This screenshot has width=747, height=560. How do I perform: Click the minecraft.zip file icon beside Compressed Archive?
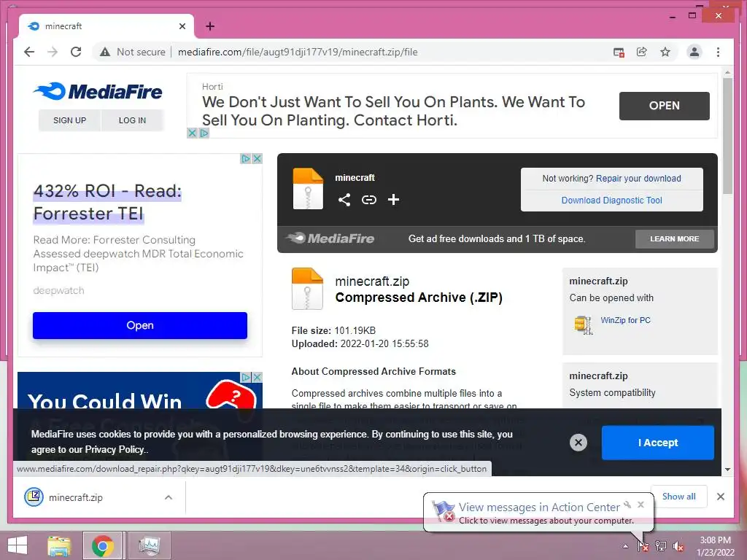tap(307, 289)
